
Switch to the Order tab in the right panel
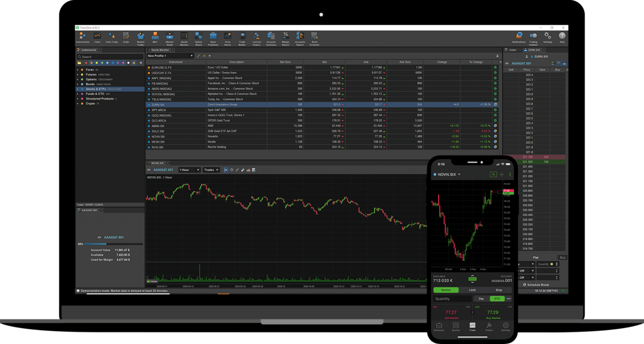pos(513,50)
